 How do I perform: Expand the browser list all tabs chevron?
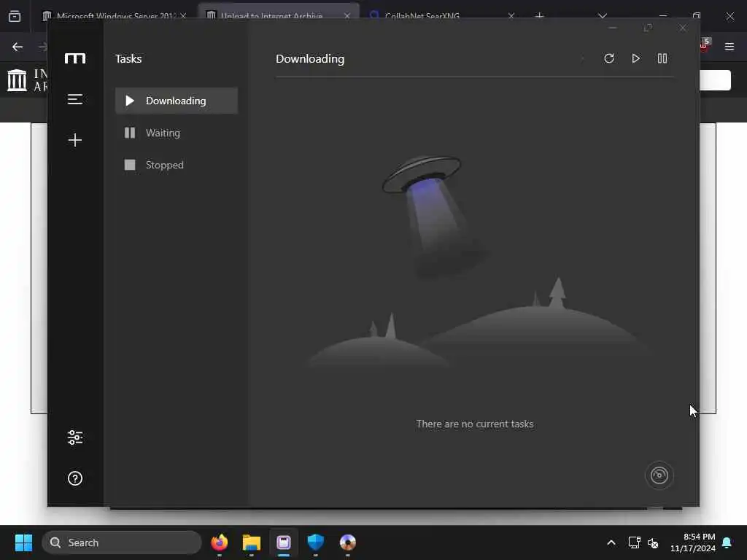point(603,16)
